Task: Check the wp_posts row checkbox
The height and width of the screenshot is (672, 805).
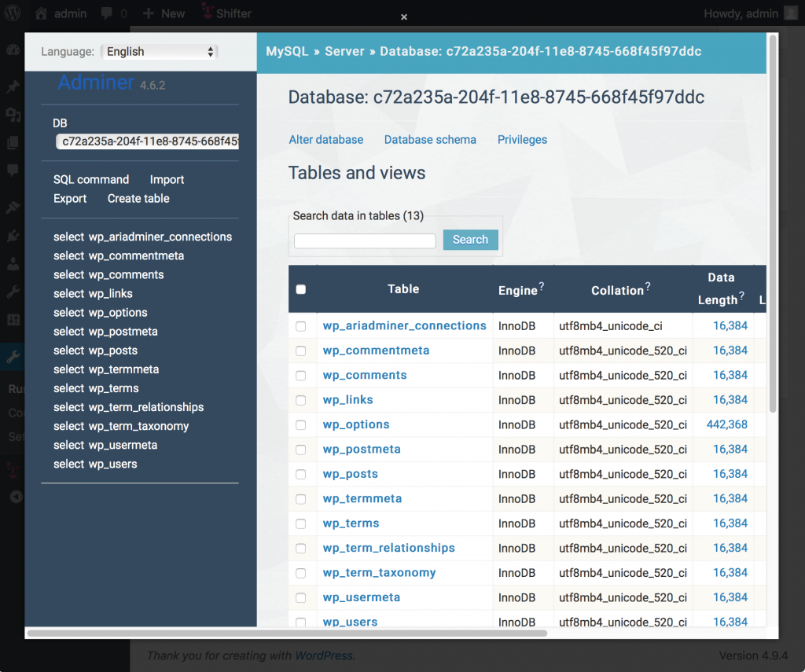Action: (x=301, y=475)
